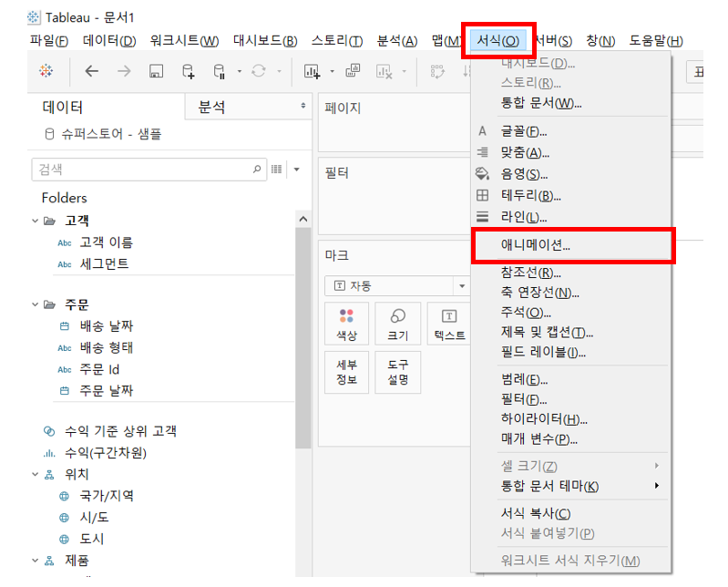Collapse the 위치 hierarchy
728x587 pixels.
tap(35, 474)
